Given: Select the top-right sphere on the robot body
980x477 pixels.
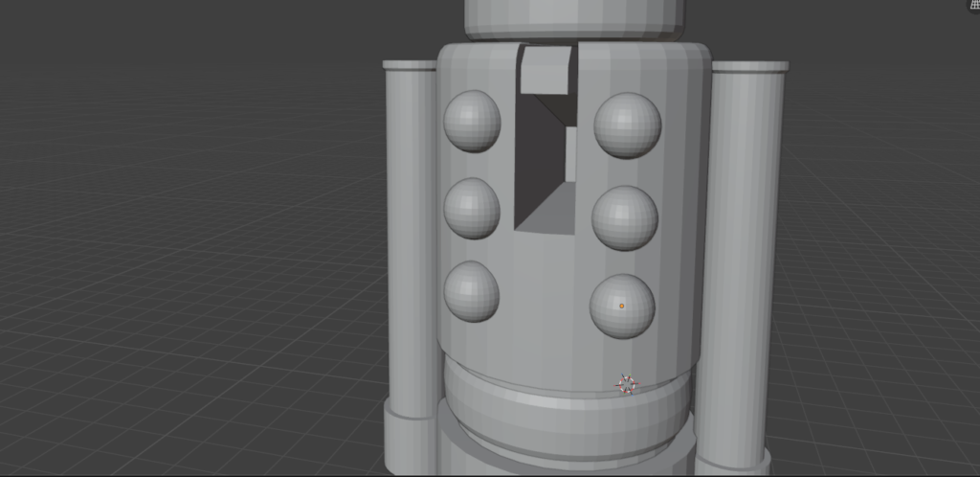Looking at the screenshot, I should (628, 125).
